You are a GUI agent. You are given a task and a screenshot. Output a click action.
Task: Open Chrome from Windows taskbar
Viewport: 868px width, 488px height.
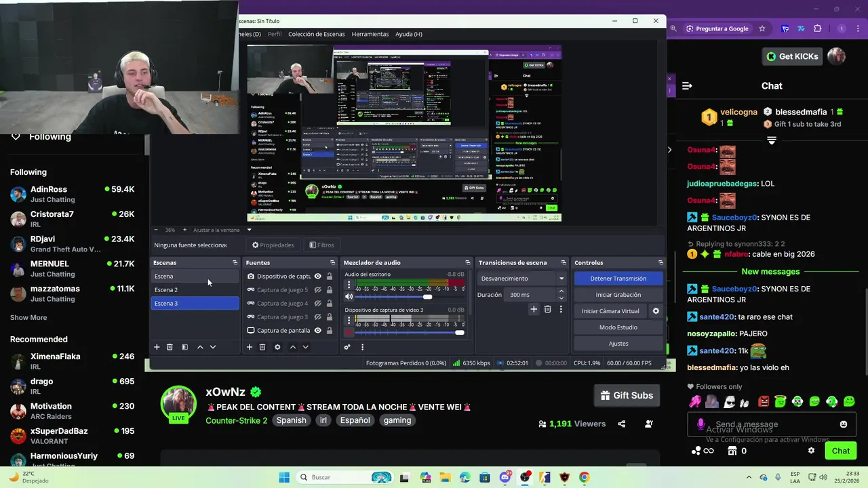click(585, 477)
